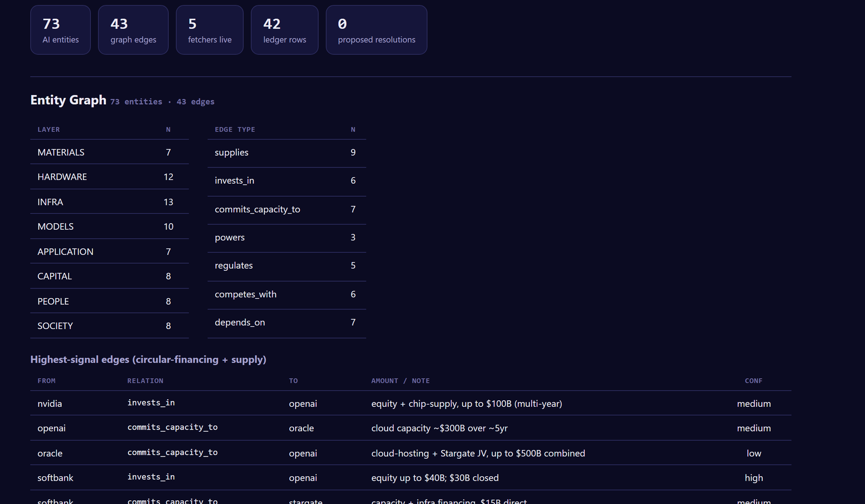Click the 13 count for INFRA
The width and height of the screenshot is (865, 504).
pyautogui.click(x=168, y=202)
